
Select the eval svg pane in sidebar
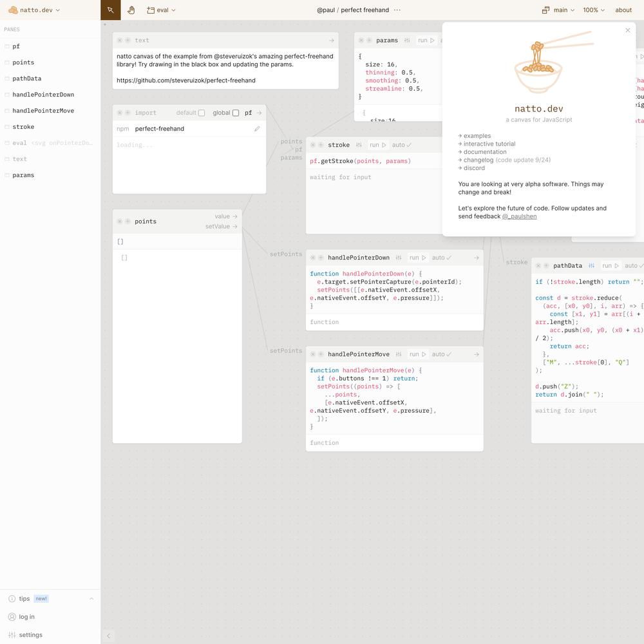50,143
